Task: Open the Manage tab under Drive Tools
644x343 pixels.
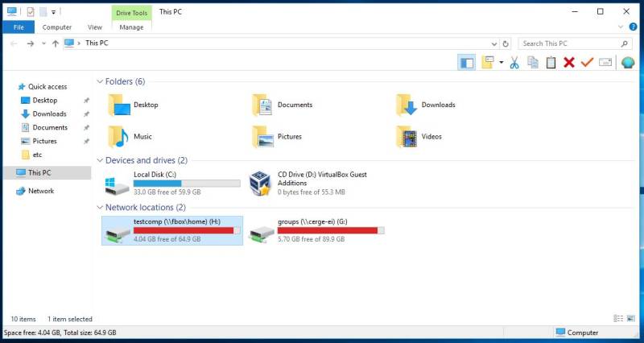Action: [x=131, y=27]
